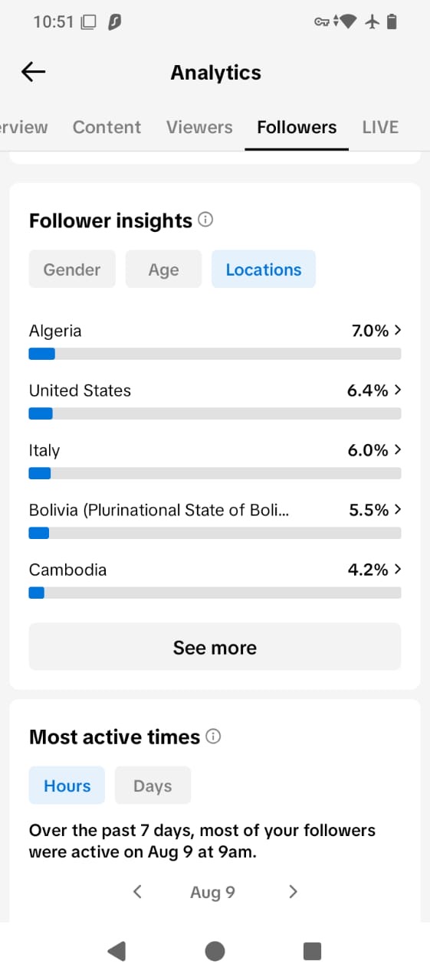
Task: Tap Android home circle button
Action: point(215,951)
